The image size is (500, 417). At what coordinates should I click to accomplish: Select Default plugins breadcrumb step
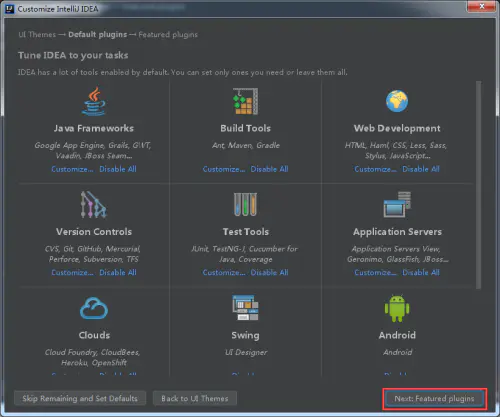tap(98, 35)
